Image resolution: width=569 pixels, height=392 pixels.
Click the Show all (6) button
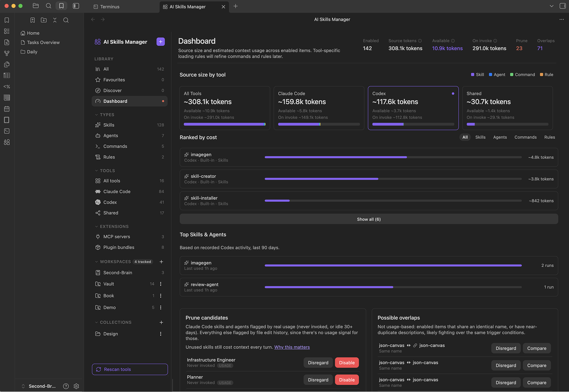coord(369,219)
